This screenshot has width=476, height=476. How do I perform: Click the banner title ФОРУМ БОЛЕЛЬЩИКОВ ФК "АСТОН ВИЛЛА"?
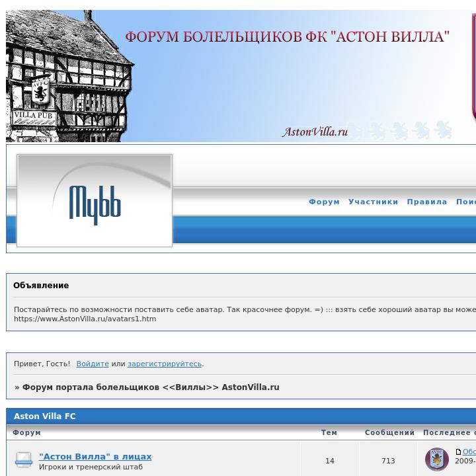pos(287,37)
